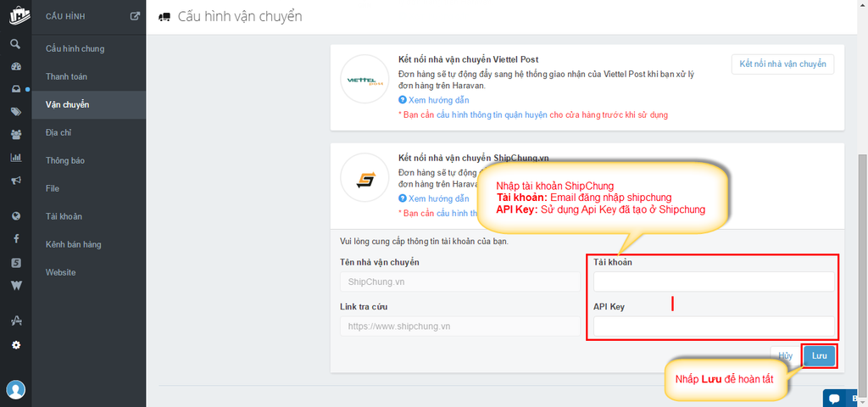The height and width of the screenshot is (407, 868).
Task: Select Vận chuyển in settings menu
Action: 88,104
